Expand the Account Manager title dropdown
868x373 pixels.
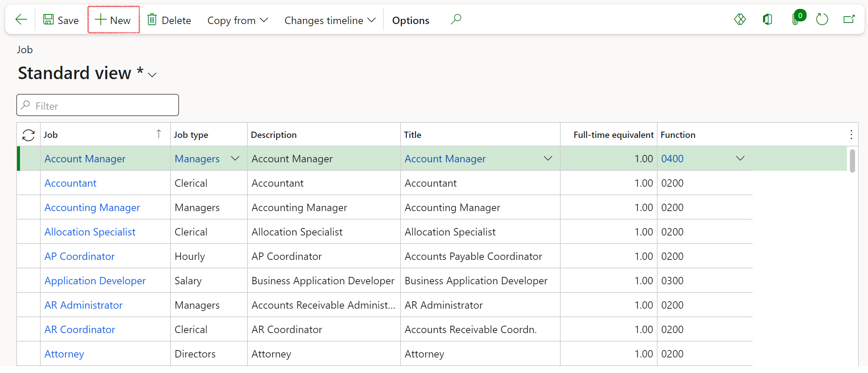click(548, 159)
